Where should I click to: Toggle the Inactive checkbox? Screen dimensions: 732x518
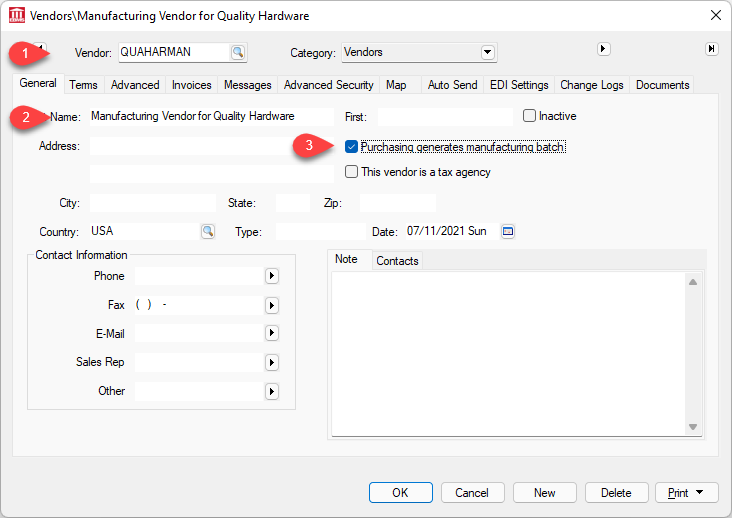point(529,116)
